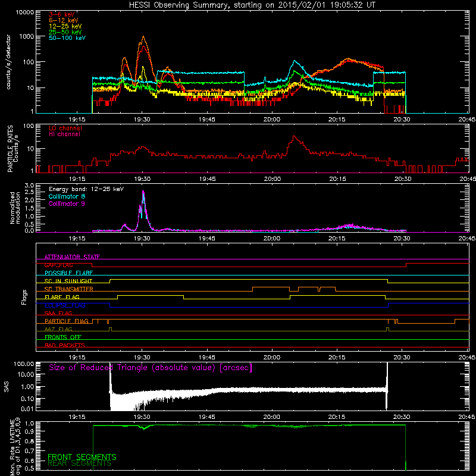Image resolution: width=476 pixels, height=476 pixels.
Task: Select the REAR SEGMENTS legend label
Action: click(80, 464)
